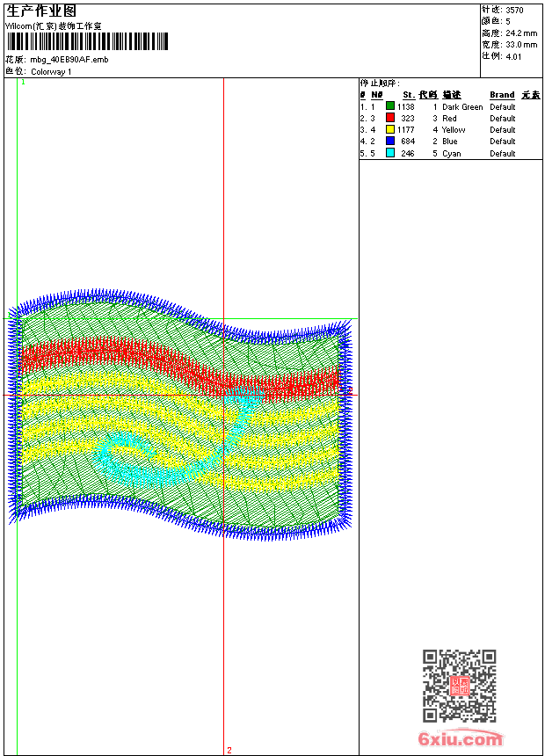Image resolution: width=545 pixels, height=756 pixels.
Task: Open the 6xiu.com watermark link
Action: point(461,739)
